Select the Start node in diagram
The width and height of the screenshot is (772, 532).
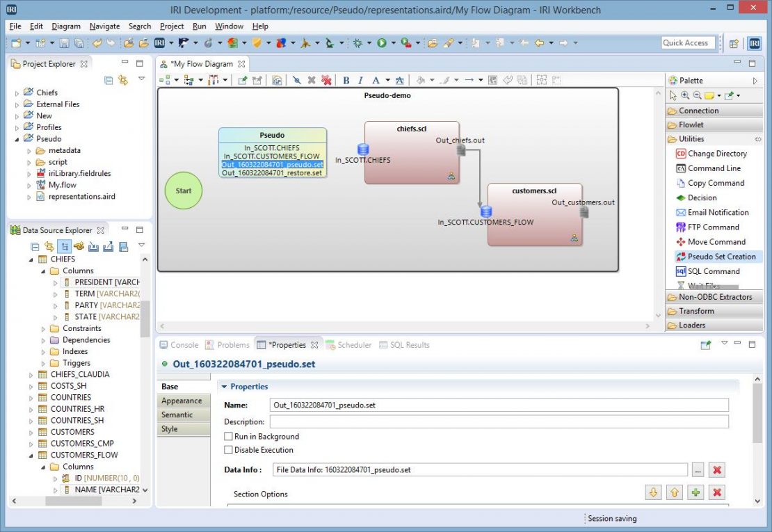[183, 191]
